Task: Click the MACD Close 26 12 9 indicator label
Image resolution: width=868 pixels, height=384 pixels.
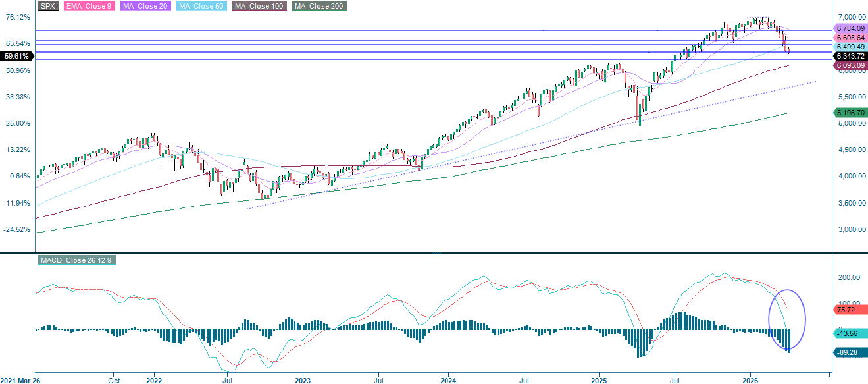Action: pyautogui.click(x=77, y=260)
